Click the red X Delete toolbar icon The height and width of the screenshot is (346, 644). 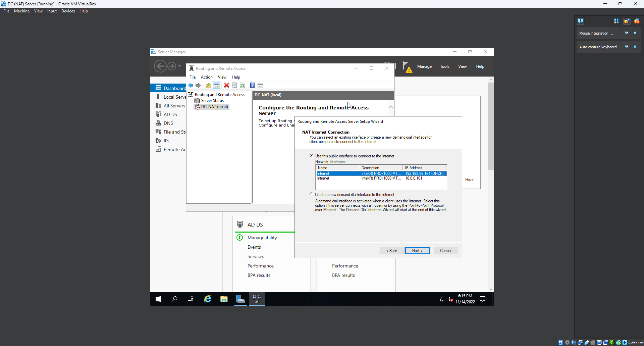click(x=227, y=86)
